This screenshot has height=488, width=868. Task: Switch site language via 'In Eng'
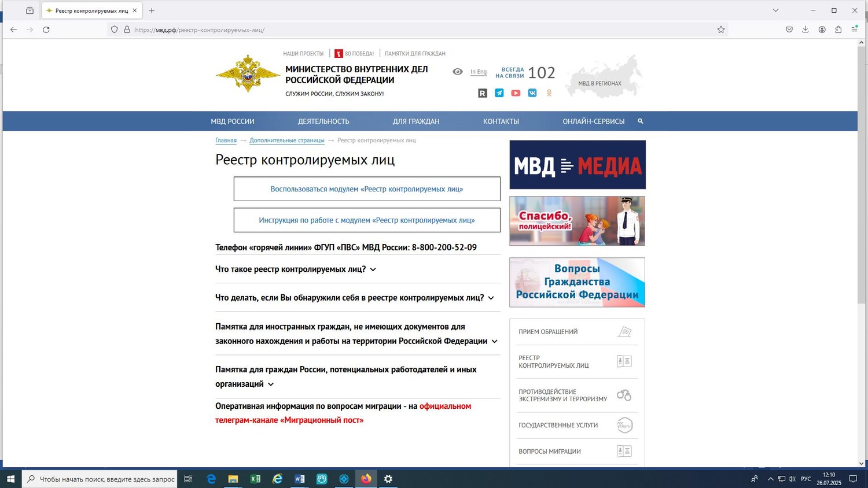tap(478, 72)
